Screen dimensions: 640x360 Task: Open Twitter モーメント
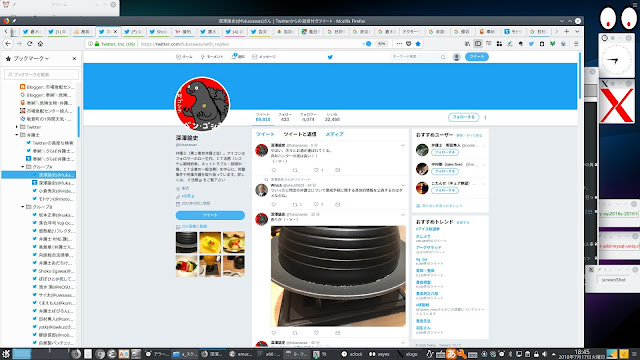(212, 57)
